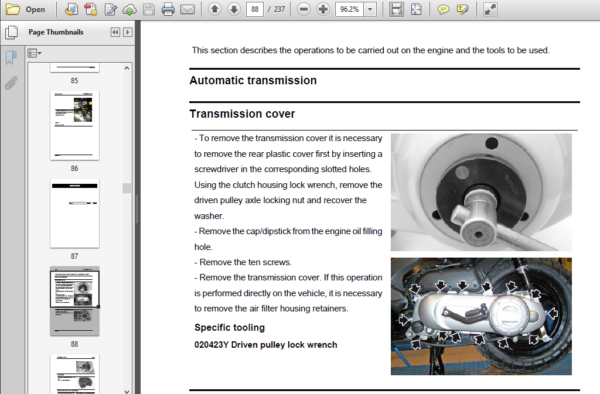
Task: Open the zoom percentage dropdown
Action: [x=370, y=9]
